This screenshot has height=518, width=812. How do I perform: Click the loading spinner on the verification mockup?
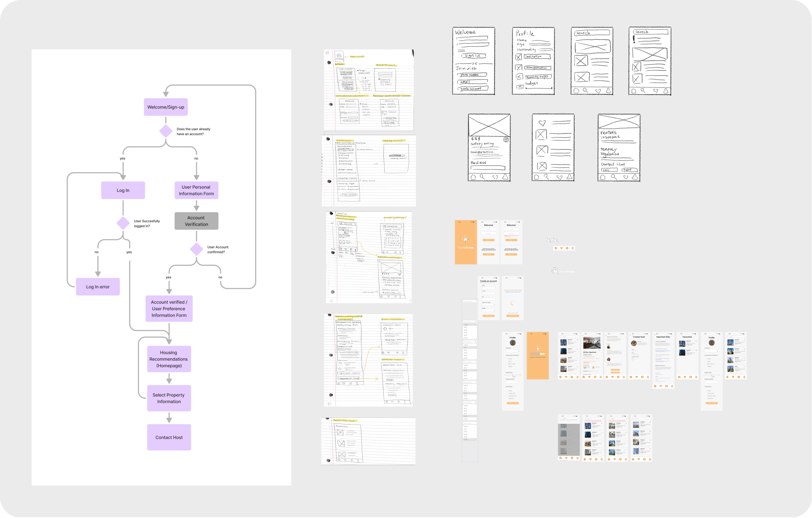pos(513,303)
